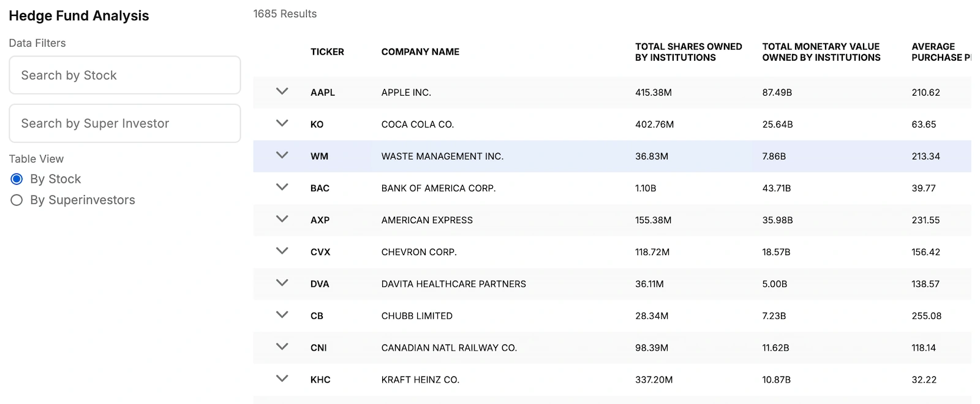980x404 pixels.
Task: Expand the American Express row arrow
Action: [282, 219]
